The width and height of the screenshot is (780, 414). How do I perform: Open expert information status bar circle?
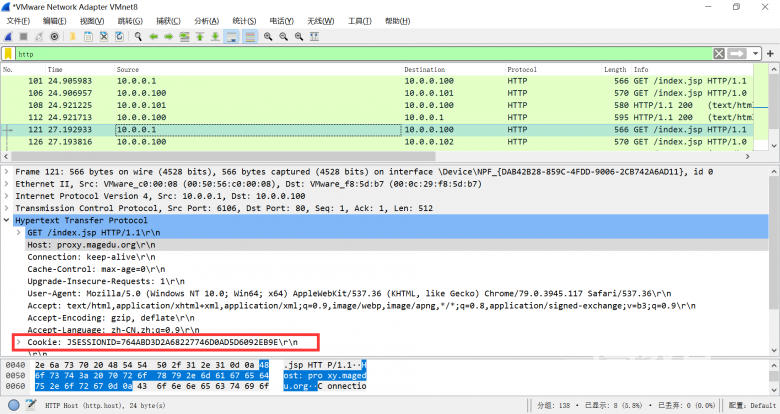pyautogui.click(x=13, y=405)
